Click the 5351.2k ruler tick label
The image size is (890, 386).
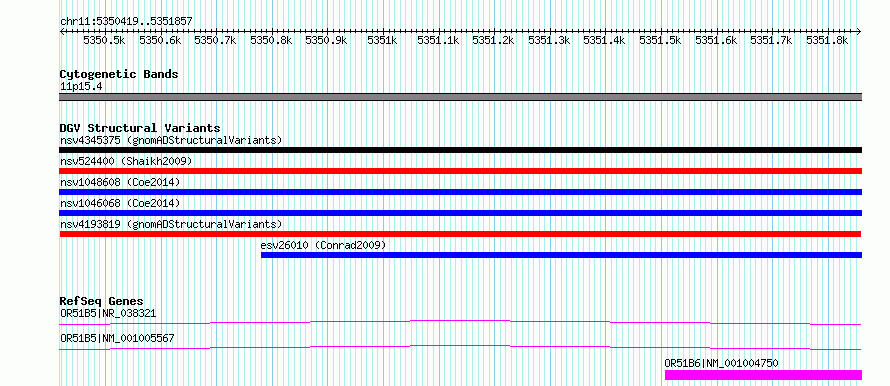click(493, 40)
